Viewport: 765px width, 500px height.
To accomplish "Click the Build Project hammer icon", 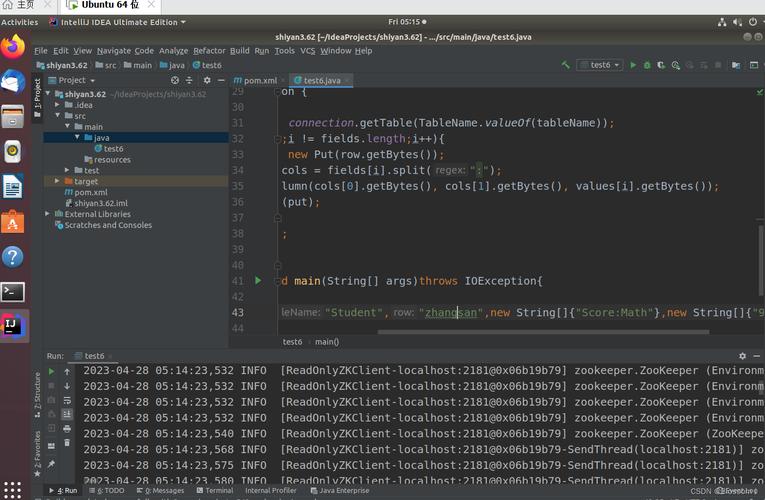I will [565, 65].
